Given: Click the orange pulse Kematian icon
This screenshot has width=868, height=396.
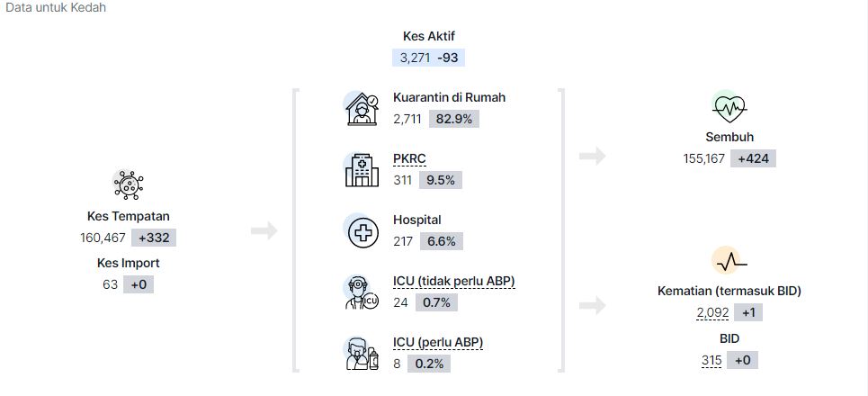Looking at the screenshot, I should pyautogui.click(x=729, y=260).
